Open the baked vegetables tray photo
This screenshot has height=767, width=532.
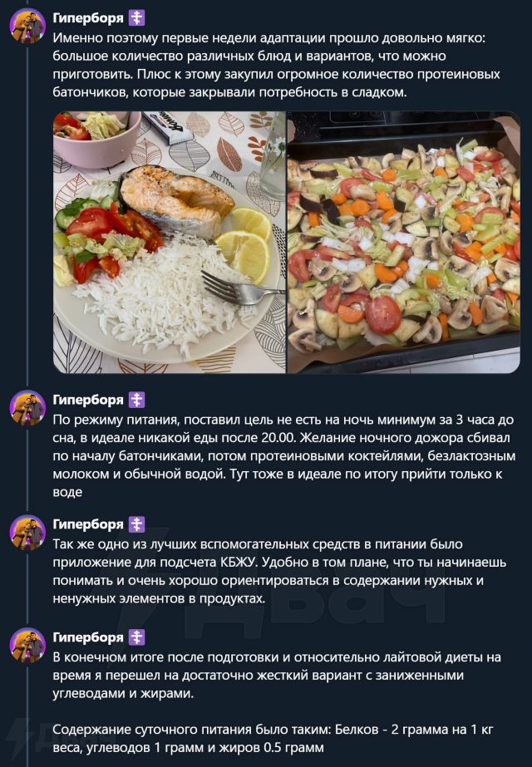point(404,242)
